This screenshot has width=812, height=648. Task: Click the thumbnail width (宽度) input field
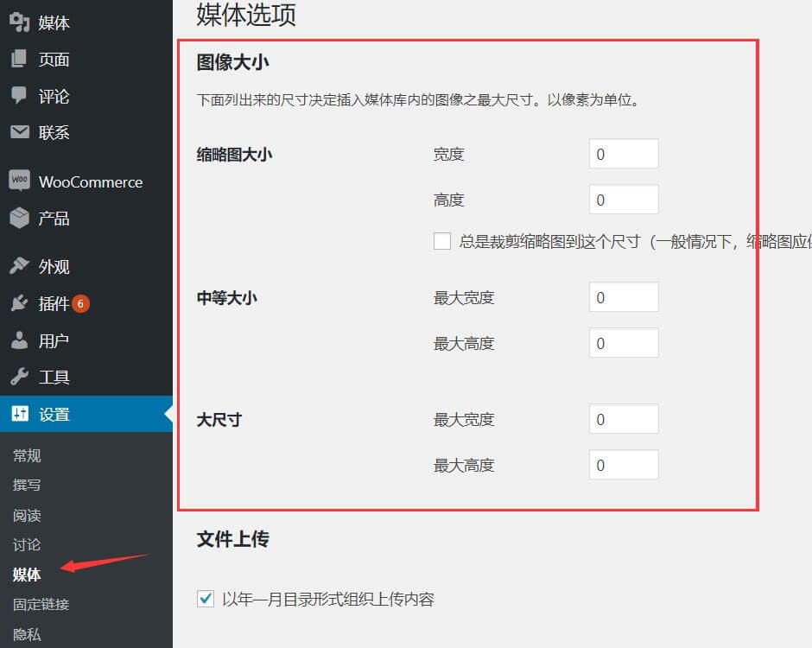[x=623, y=155]
